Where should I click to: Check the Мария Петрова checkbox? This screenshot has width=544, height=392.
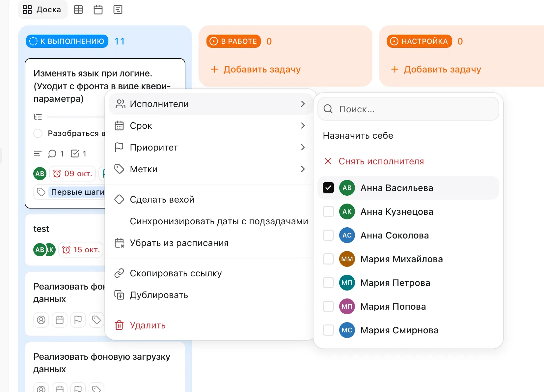pos(328,283)
